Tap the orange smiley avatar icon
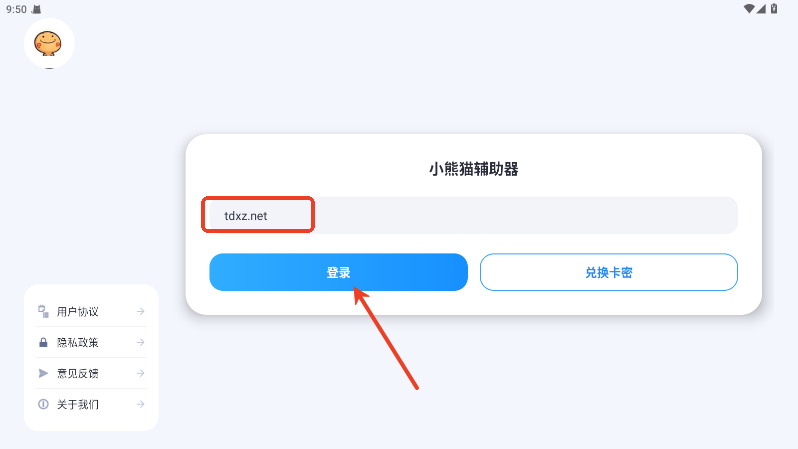Image resolution: width=798 pixels, height=449 pixels. [48, 43]
